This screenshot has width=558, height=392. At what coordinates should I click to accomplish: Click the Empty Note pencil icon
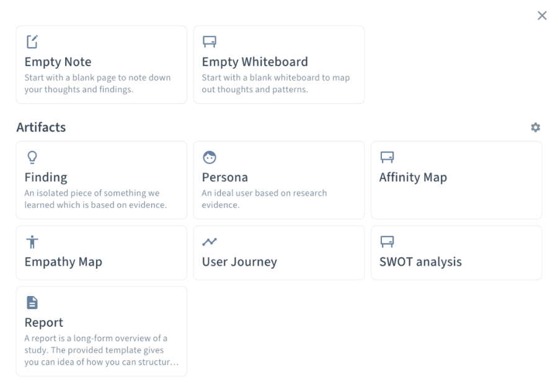pos(32,42)
